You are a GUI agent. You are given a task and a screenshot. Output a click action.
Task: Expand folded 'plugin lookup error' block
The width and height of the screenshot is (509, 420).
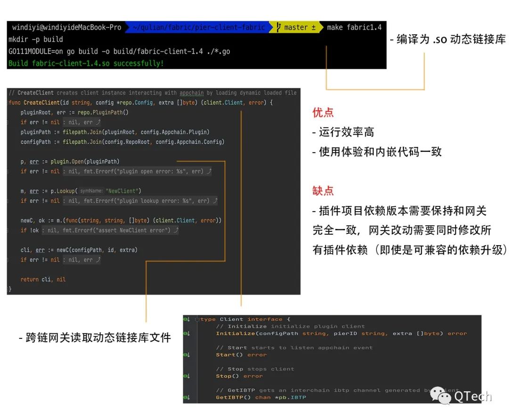pos(140,201)
